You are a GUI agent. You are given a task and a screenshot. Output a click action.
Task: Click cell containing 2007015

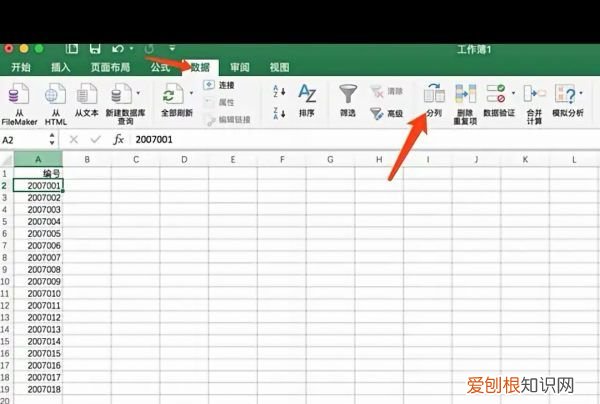tap(38, 353)
